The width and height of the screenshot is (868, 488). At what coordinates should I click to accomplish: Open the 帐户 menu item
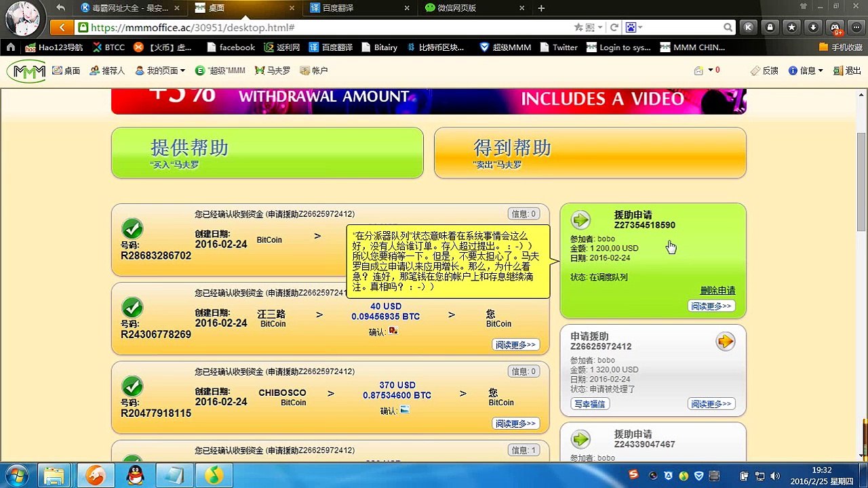pos(314,70)
